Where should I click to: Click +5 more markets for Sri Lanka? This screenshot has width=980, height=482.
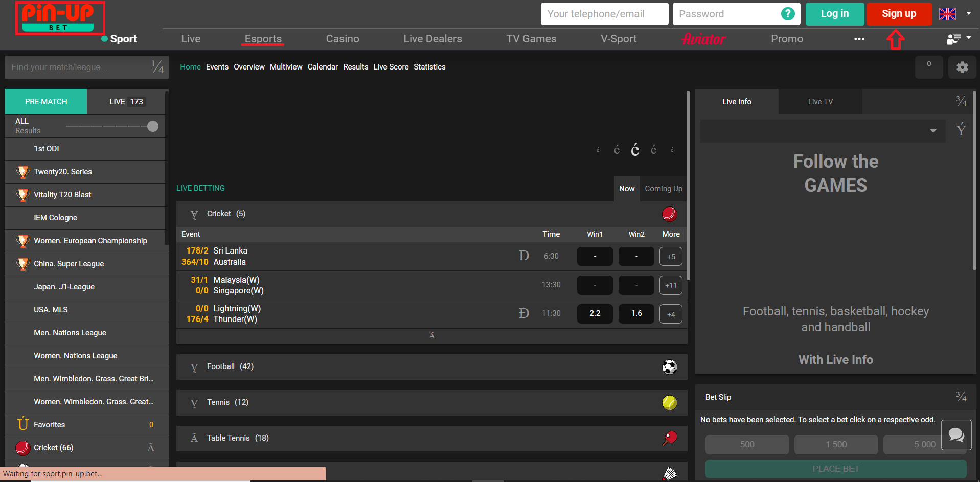click(671, 257)
